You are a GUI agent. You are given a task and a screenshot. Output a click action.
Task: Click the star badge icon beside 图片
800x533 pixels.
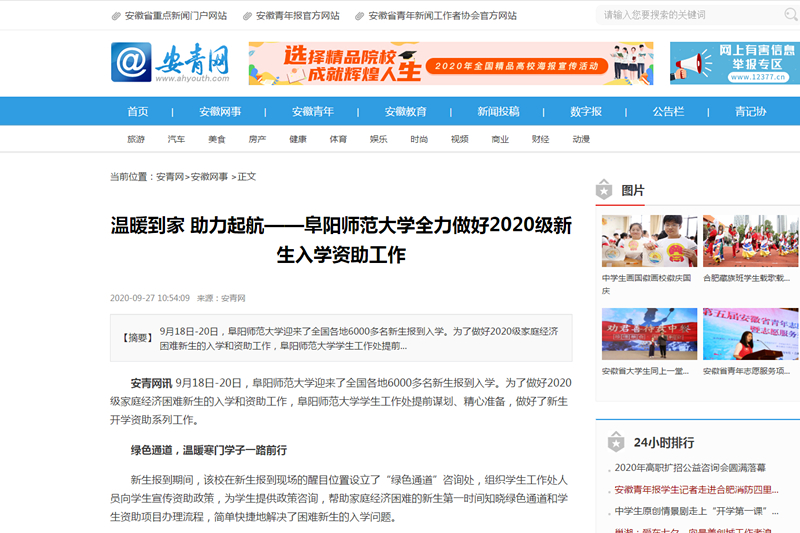(604, 190)
